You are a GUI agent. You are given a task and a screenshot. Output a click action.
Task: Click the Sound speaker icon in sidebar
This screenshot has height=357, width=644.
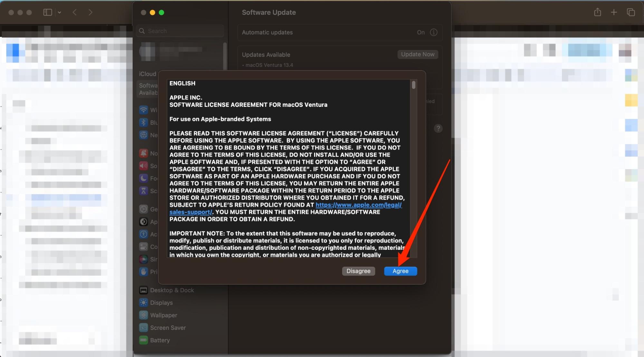pyautogui.click(x=143, y=166)
